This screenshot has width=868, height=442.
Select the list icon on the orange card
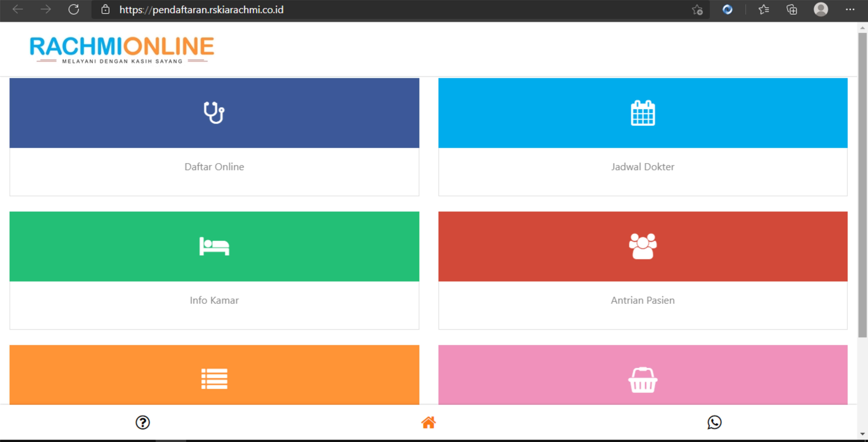click(x=214, y=379)
